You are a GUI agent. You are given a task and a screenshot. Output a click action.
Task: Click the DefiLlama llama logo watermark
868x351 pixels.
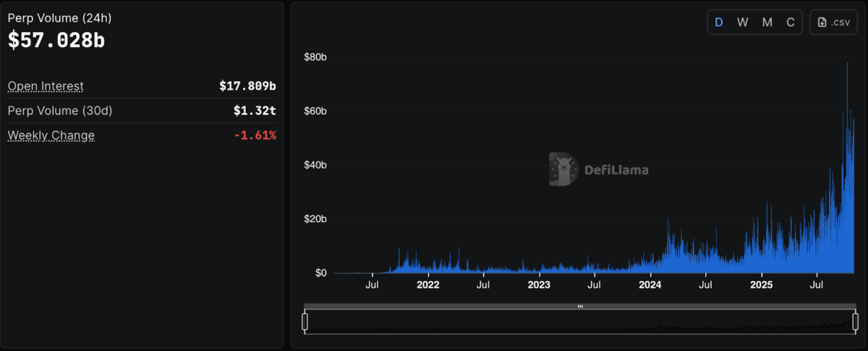pyautogui.click(x=561, y=169)
